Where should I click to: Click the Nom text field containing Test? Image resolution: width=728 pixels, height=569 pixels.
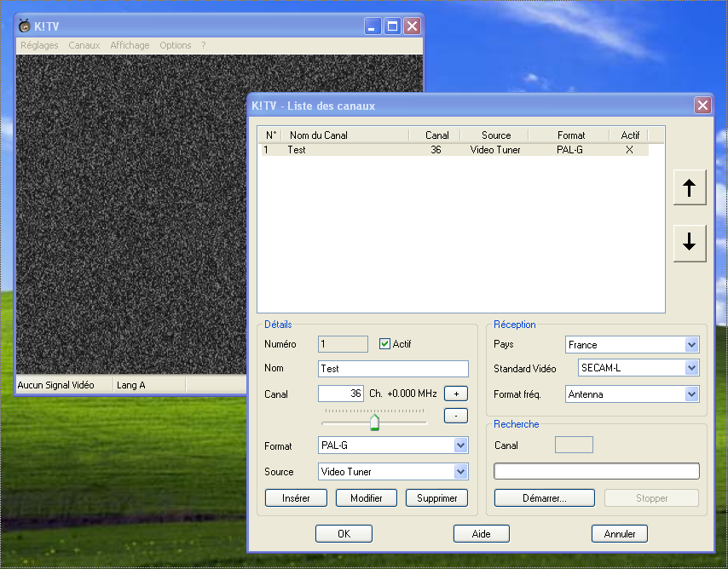tap(393, 369)
